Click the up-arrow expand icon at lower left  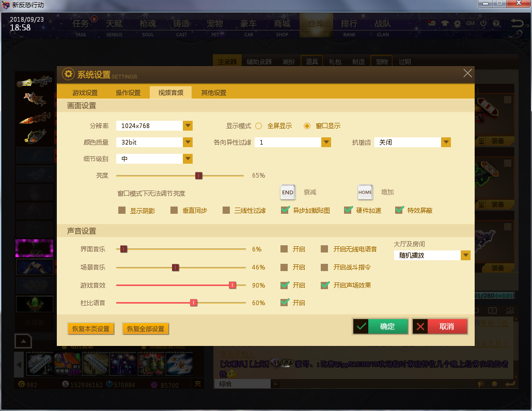[x=23, y=341]
